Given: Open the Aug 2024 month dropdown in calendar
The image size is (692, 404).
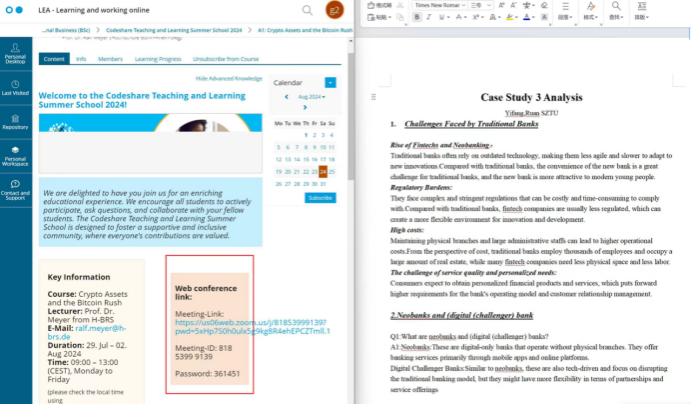Looking at the screenshot, I should pyautogui.click(x=312, y=97).
